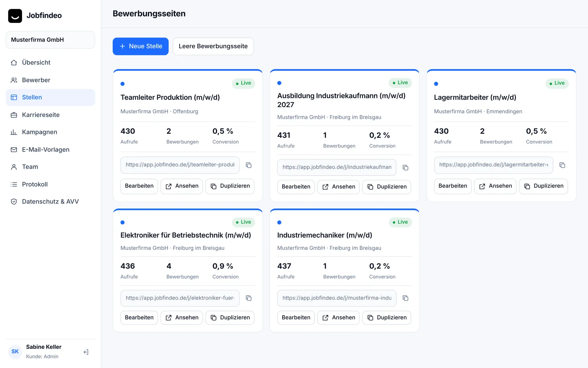View the Ausbildung Industriekaufmann page via Ansehen

(338, 187)
